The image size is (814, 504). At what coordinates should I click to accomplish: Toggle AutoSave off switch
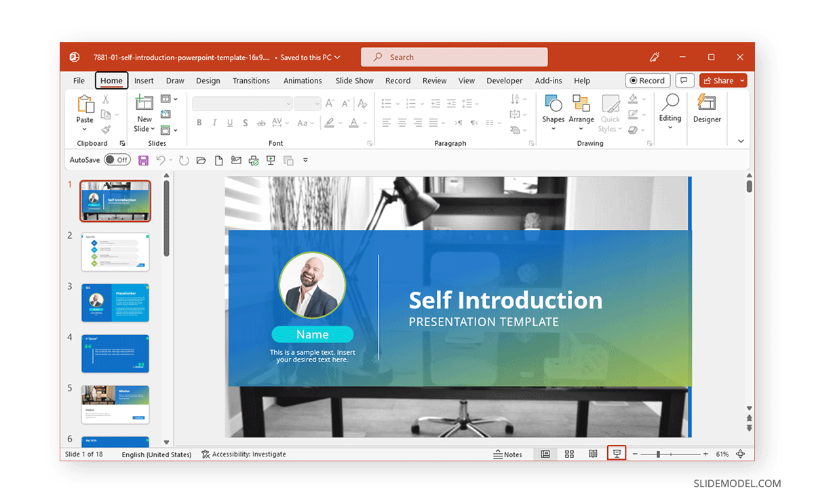pos(117,159)
